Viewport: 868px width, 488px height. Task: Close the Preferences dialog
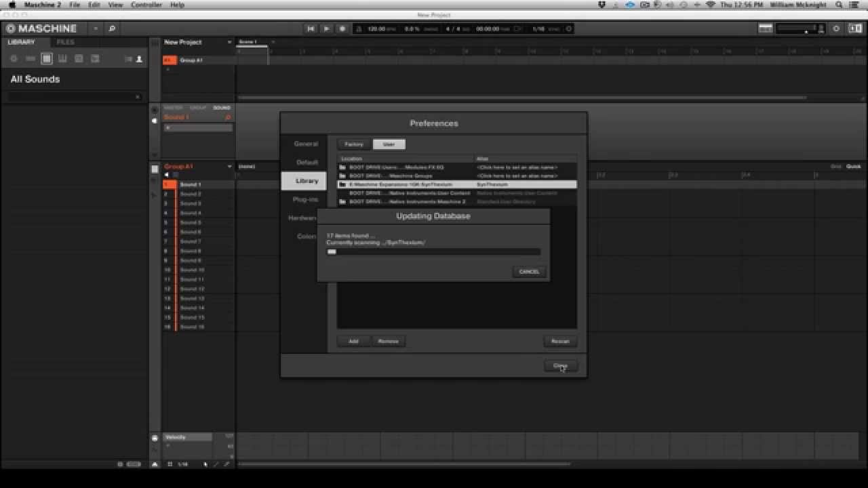[560, 366]
